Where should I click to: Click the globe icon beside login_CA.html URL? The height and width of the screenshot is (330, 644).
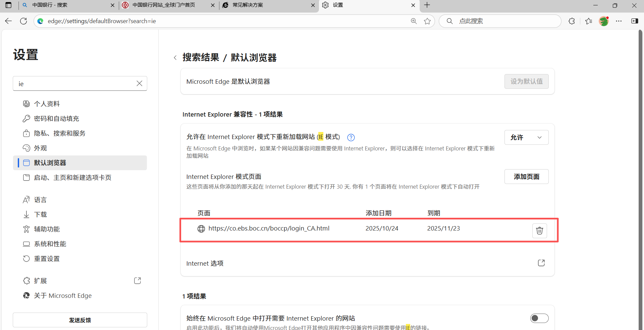[201, 229]
